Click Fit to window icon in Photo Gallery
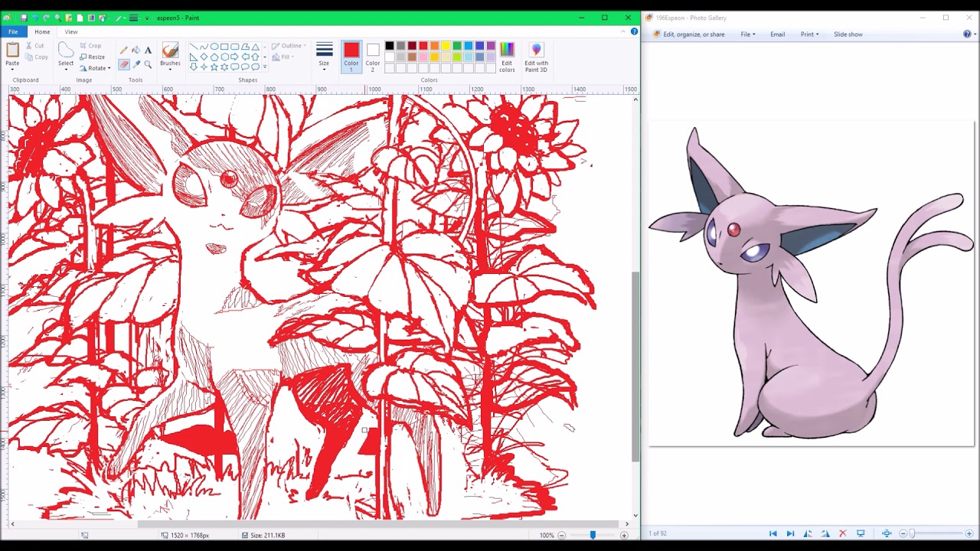 point(887,533)
